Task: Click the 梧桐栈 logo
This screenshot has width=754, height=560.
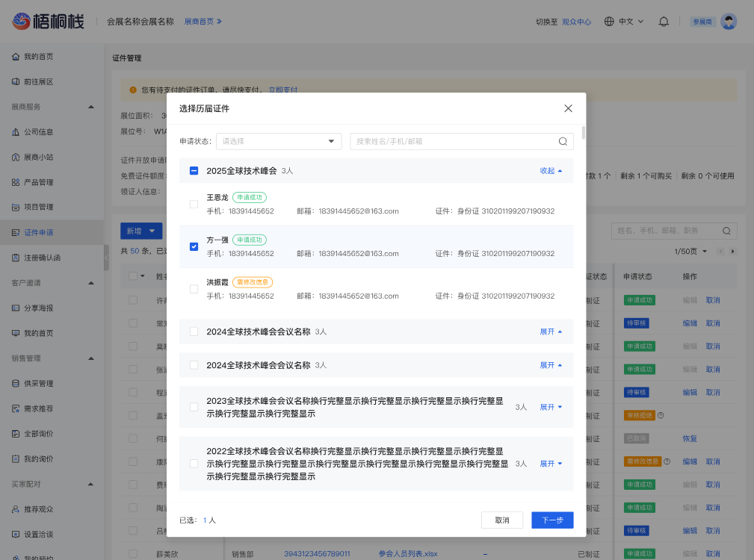Action: click(49, 22)
